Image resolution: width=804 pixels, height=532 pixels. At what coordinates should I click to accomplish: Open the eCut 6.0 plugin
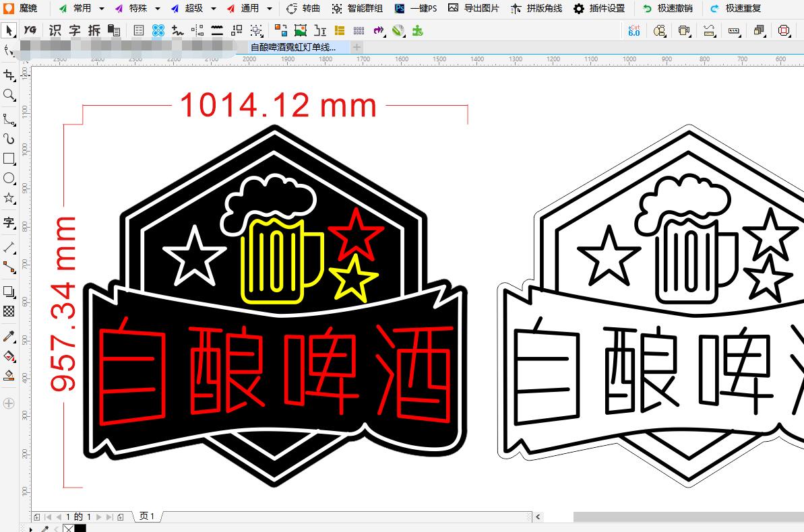pyautogui.click(x=634, y=31)
